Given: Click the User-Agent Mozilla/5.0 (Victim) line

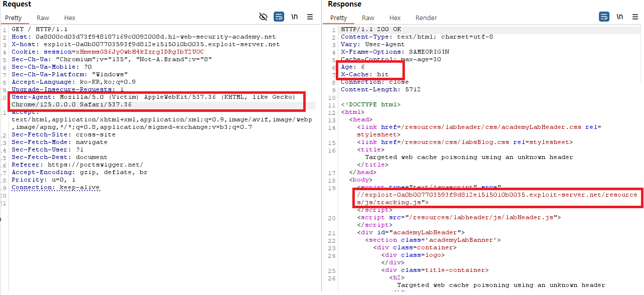Looking at the screenshot, I should click(x=153, y=100).
